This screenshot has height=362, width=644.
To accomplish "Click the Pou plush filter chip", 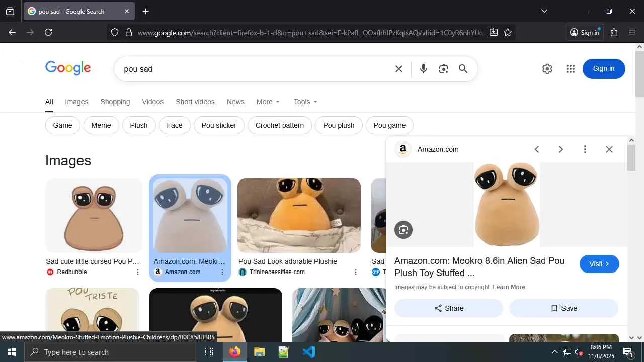I will tap(339, 125).
